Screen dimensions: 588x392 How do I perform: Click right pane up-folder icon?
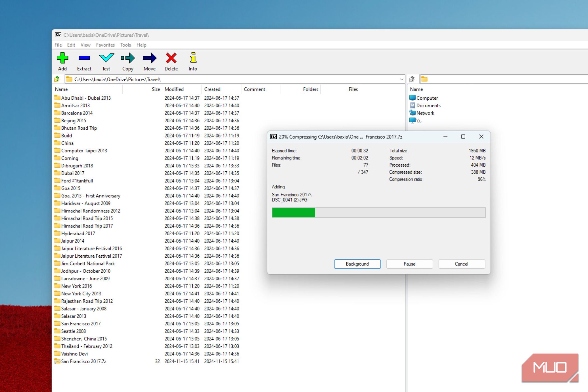pos(412,79)
